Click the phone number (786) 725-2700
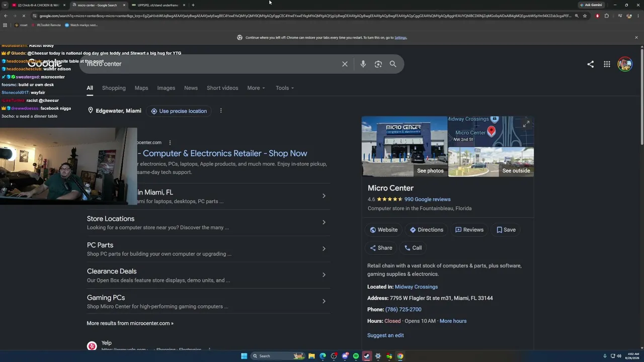The width and height of the screenshot is (644, 362). (x=403, y=309)
